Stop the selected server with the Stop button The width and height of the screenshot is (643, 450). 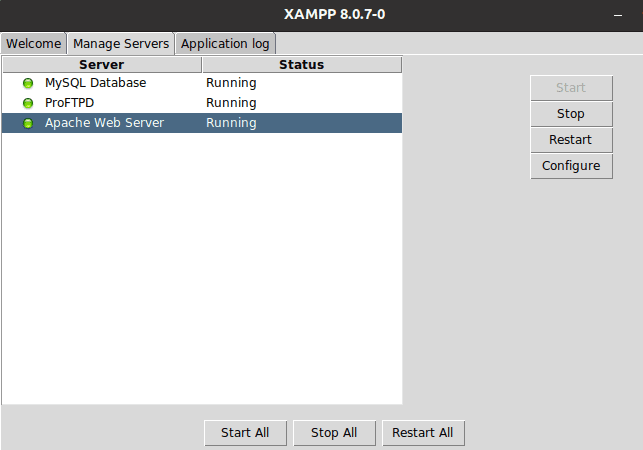(x=571, y=114)
